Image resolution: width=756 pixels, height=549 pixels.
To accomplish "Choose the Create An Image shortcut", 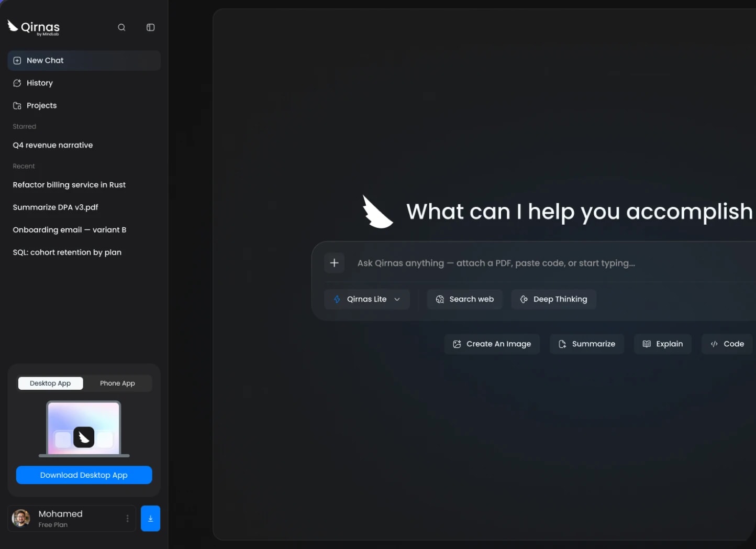I will pyautogui.click(x=492, y=344).
